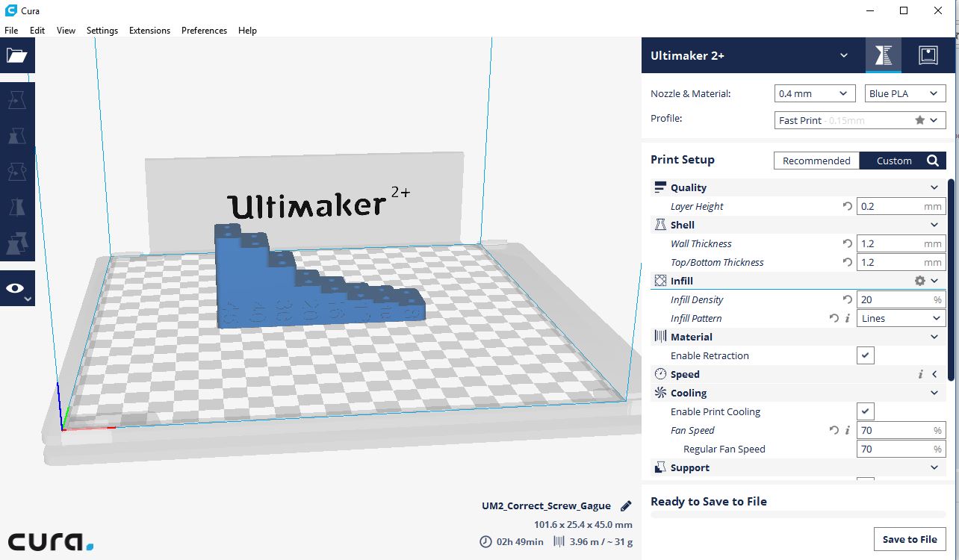Click the Infill settings gear icon

919,281
